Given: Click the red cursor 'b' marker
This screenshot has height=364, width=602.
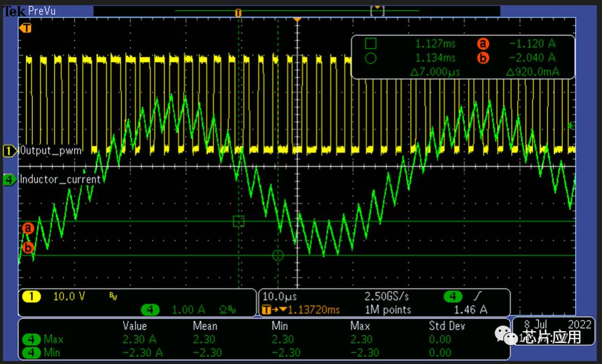Looking at the screenshot, I should coord(28,247).
